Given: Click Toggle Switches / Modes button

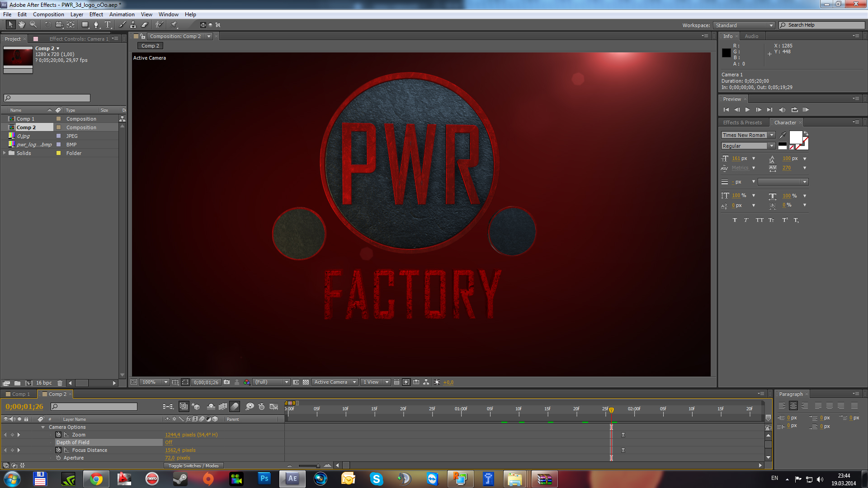Looking at the screenshot, I should tap(193, 465).
